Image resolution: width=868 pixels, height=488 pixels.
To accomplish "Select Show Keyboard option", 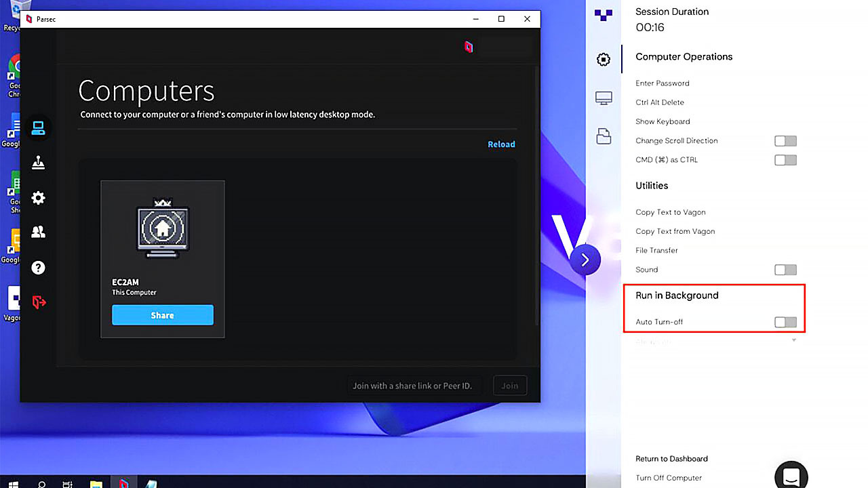I will [x=663, y=121].
